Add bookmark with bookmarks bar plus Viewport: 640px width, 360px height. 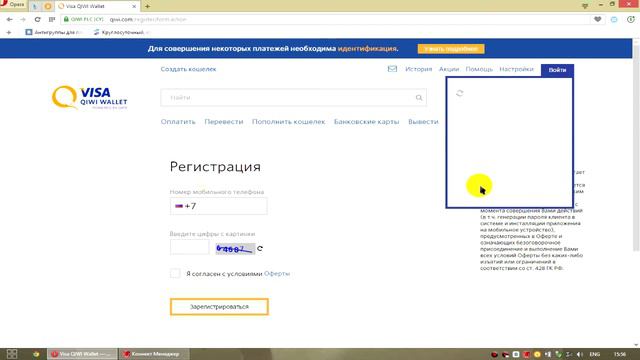pos(9,32)
